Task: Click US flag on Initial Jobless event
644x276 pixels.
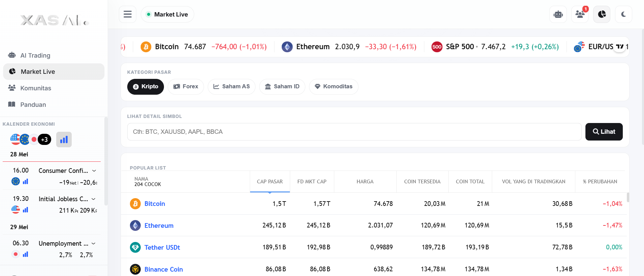Action: point(16,210)
